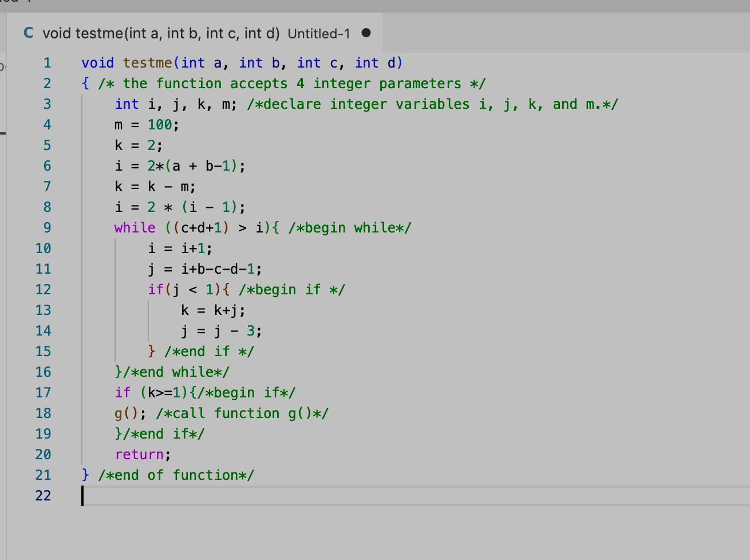Click the while keyword on line 9

(x=134, y=227)
